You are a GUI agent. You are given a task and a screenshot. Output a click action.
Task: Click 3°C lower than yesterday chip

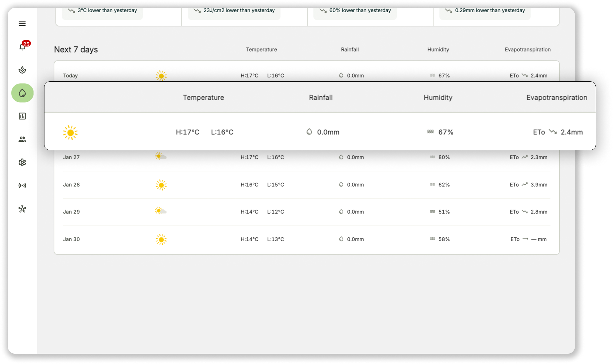(x=102, y=11)
